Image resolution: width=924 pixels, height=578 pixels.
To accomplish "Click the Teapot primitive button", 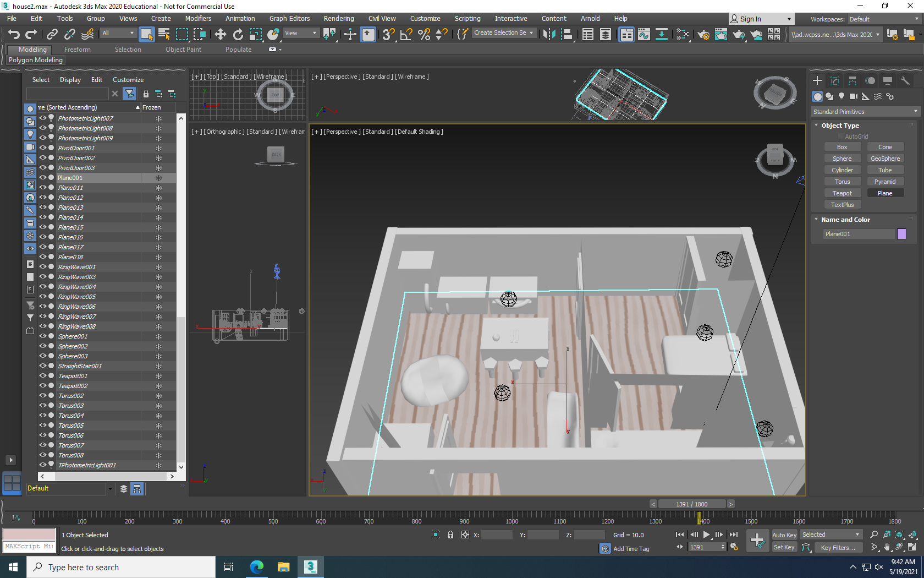I will [843, 193].
